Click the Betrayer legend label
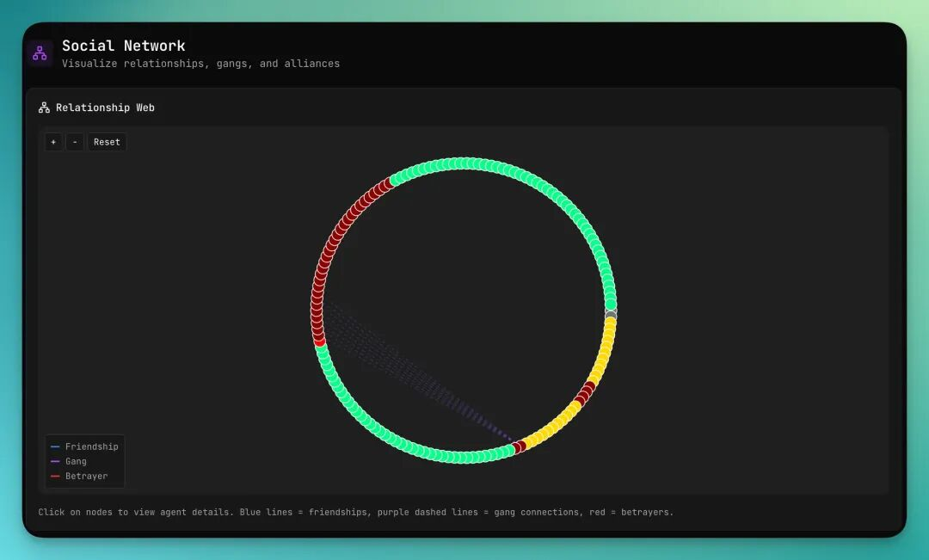The width and height of the screenshot is (929, 560). 87,477
